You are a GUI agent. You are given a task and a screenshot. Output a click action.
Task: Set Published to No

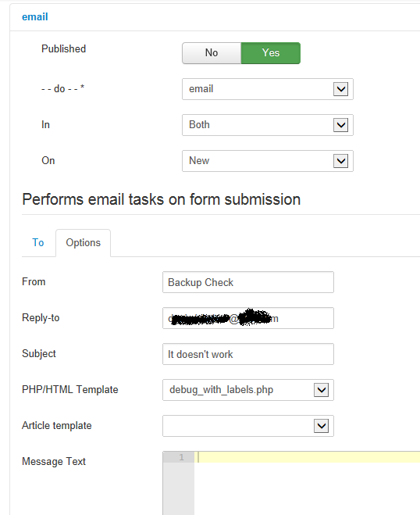point(212,53)
